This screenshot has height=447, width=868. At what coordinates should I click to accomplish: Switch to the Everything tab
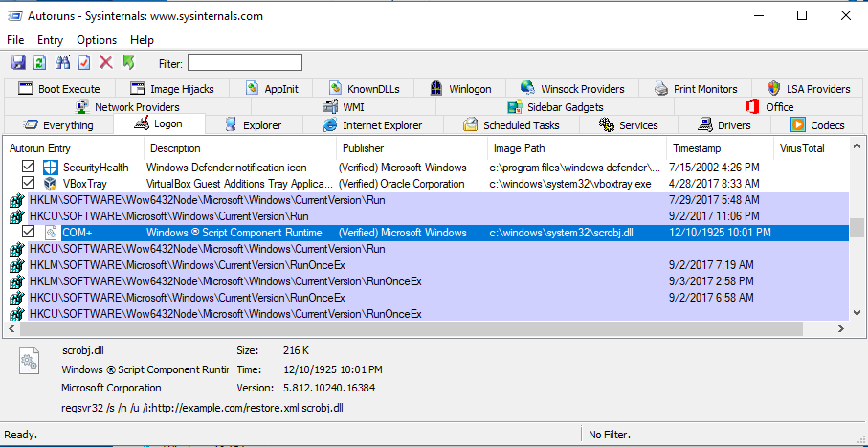[x=58, y=125]
